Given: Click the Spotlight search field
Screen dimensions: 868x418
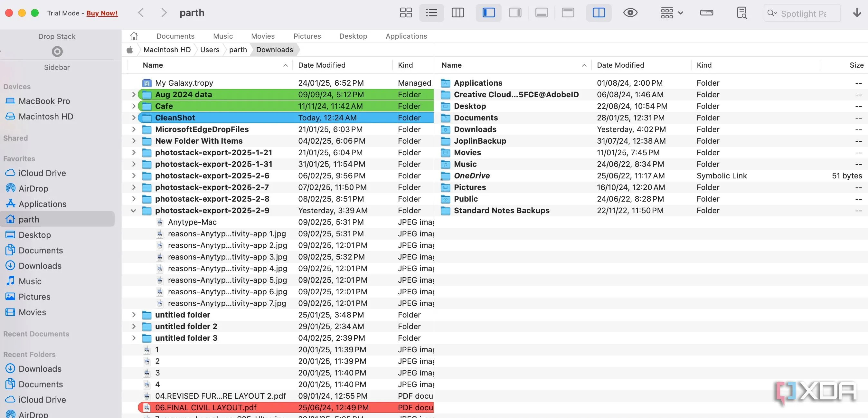Looking at the screenshot, I should [x=803, y=14].
